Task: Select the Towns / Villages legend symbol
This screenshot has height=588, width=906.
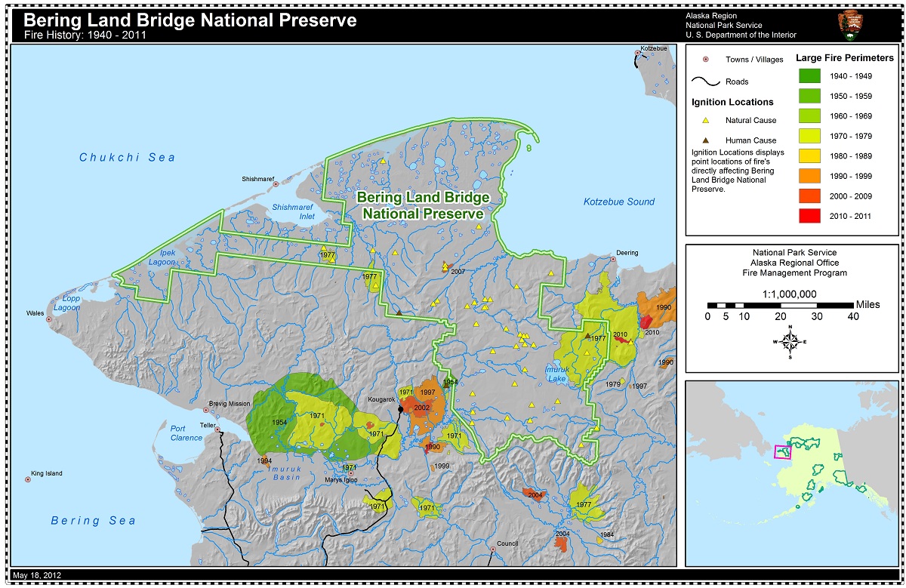Action: click(x=706, y=59)
